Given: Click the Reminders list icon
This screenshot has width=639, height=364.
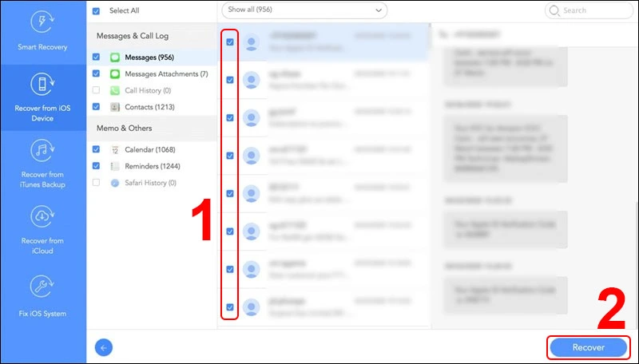Looking at the screenshot, I should pyautogui.click(x=115, y=166).
